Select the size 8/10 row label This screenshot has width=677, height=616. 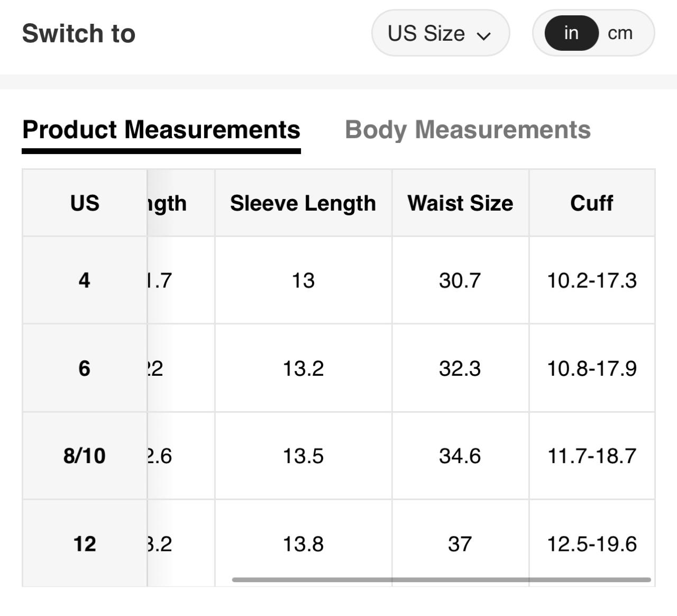[85, 456]
